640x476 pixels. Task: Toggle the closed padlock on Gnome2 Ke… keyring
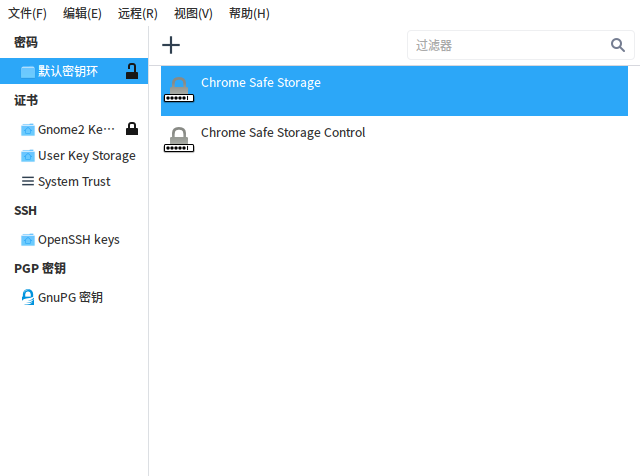click(x=131, y=129)
